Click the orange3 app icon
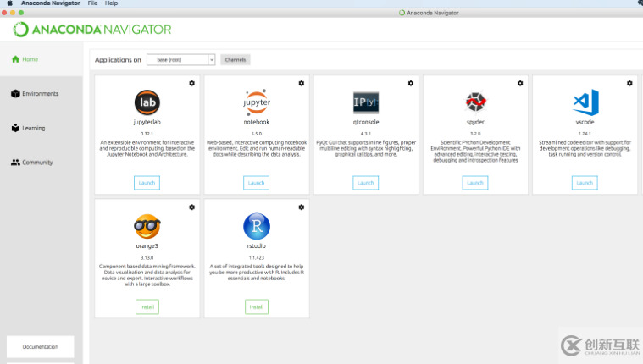643x364 pixels. point(147,226)
